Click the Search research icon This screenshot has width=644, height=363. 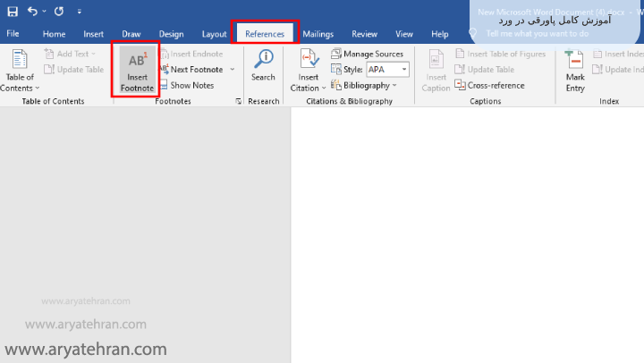pyautogui.click(x=263, y=65)
